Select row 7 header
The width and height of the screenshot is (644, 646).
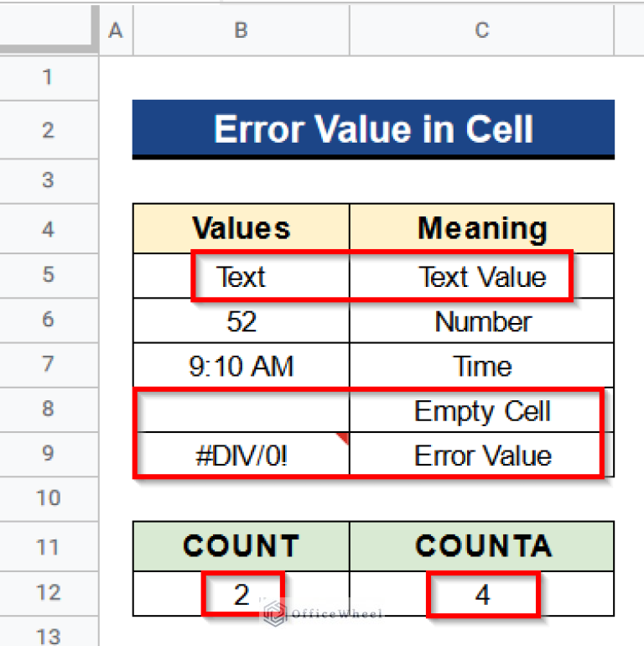pos(49,365)
